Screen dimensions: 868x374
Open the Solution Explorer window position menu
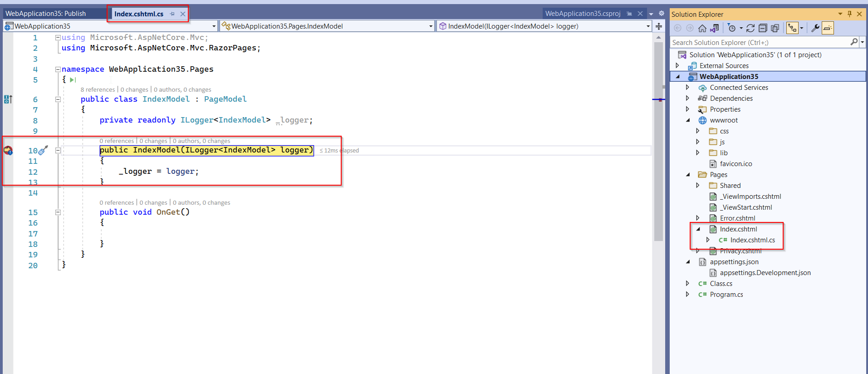pyautogui.click(x=840, y=14)
